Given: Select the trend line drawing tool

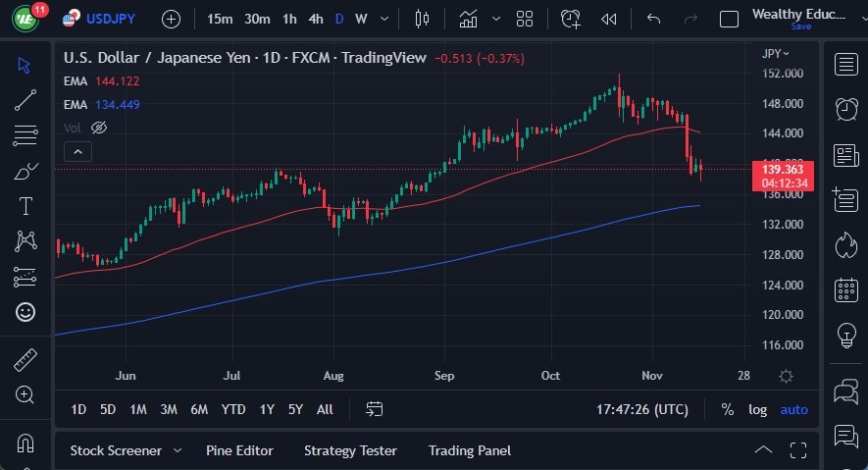Looking at the screenshot, I should click(x=26, y=99).
